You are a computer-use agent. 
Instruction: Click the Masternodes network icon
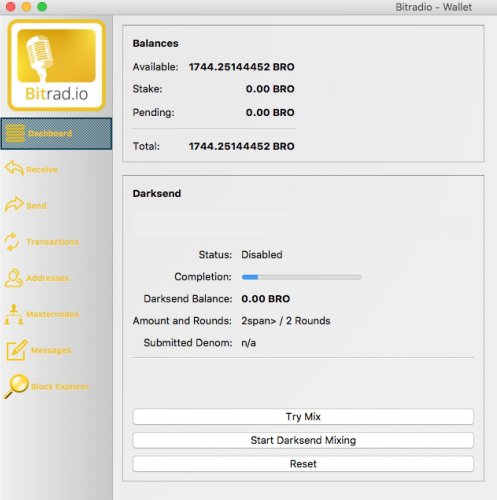[x=14, y=314]
